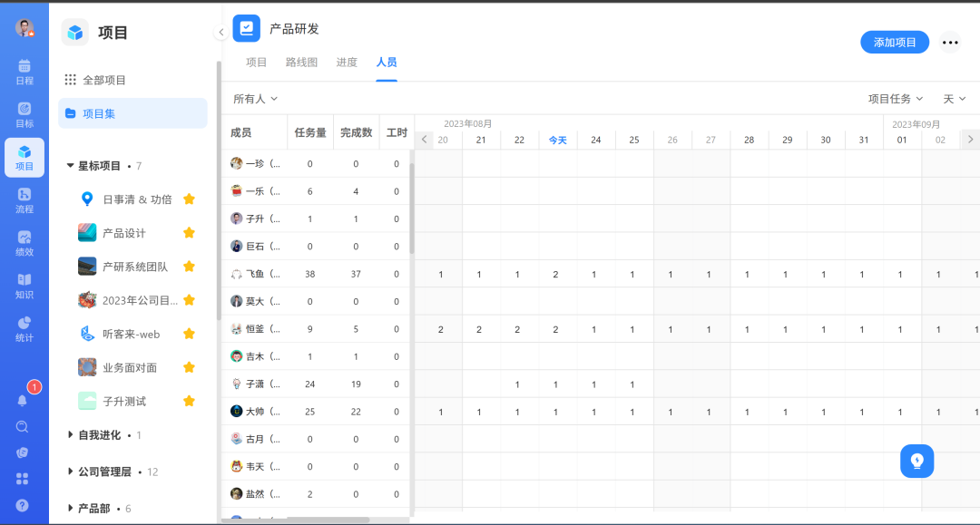The height and width of the screenshot is (525, 980).
Task: Open the 知识 knowledge section
Action: [x=24, y=287]
